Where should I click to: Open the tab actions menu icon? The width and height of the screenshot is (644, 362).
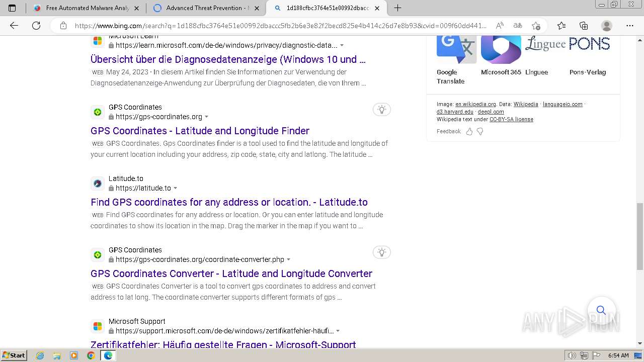12,8
